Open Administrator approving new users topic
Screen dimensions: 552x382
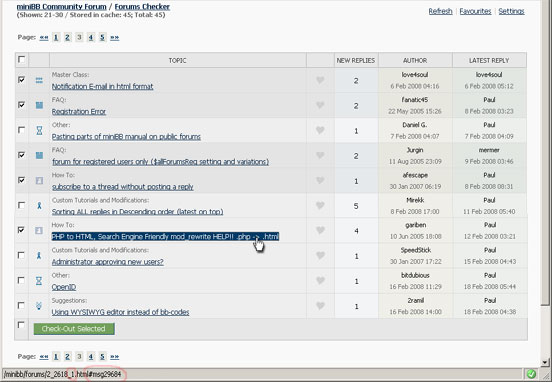108,262
